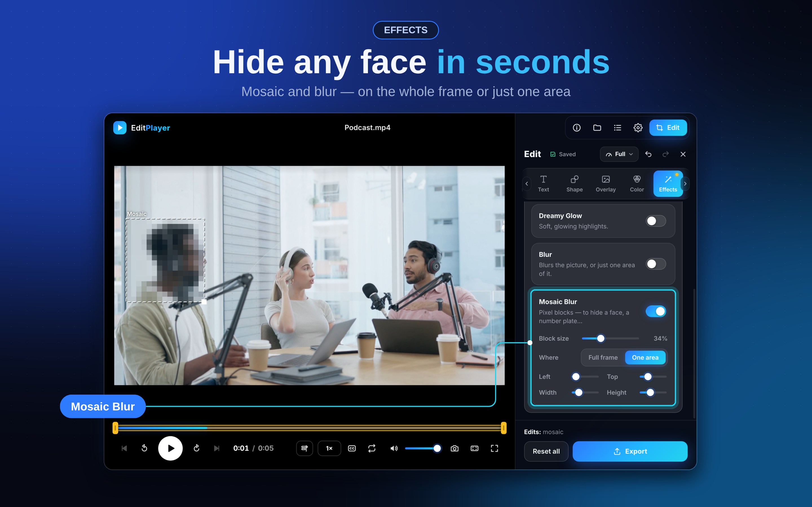The height and width of the screenshot is (507, 812).
Task: Open the closed captions CC control
Action: point(352,448)
